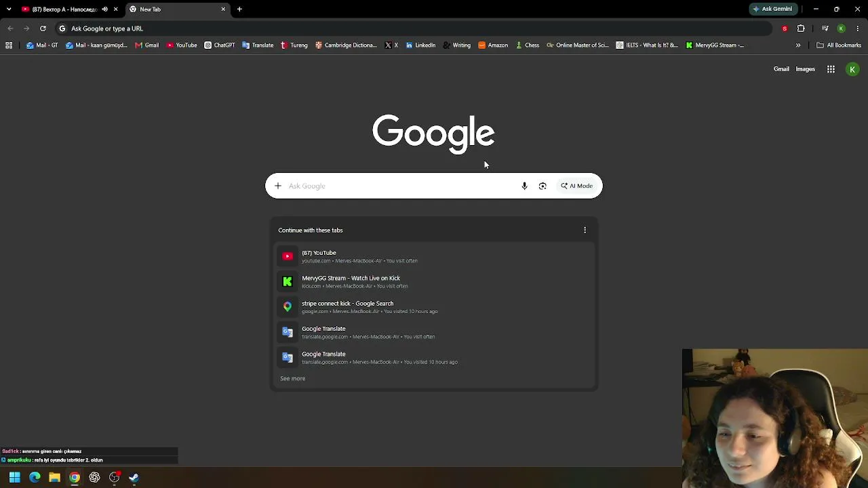Click the Google logo
Viewport: 868px width, 488px height.
click(433, 133)
